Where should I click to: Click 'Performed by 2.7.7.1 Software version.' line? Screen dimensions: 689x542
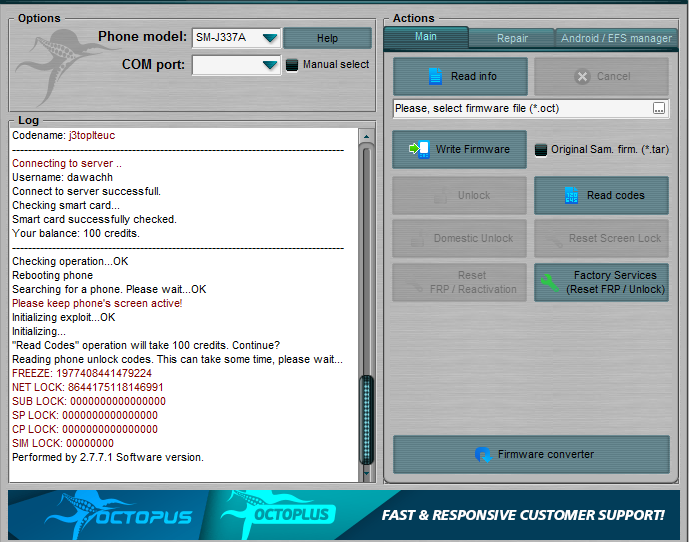(x=108, y=458)
